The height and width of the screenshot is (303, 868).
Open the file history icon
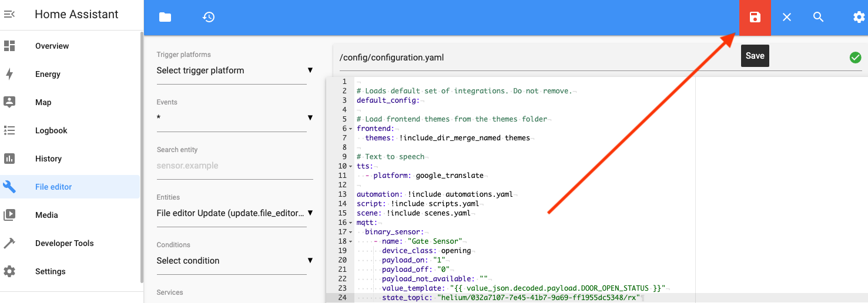coord(209,18)
